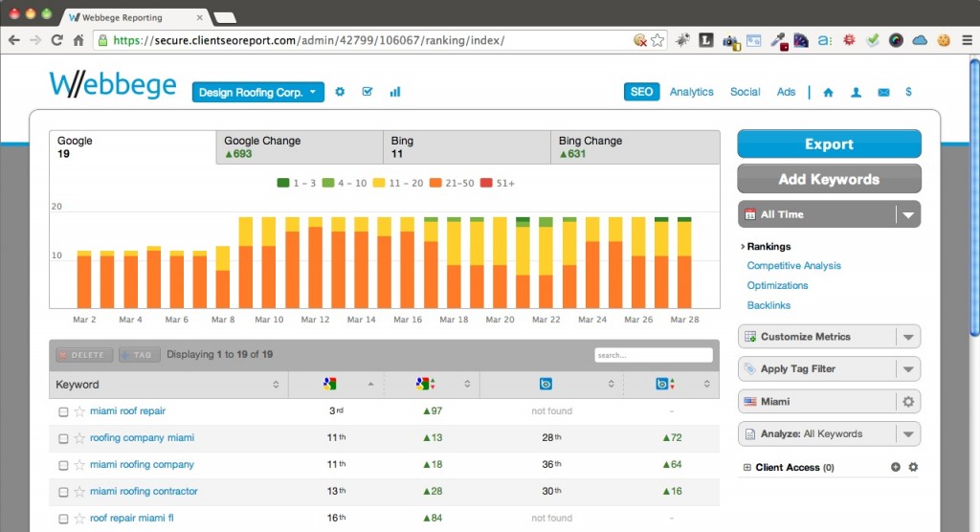Click the dark green 1 - 3 legend swatch
Image resolution: width=980 pixels, height=532 pixels.
pos(283,183)
